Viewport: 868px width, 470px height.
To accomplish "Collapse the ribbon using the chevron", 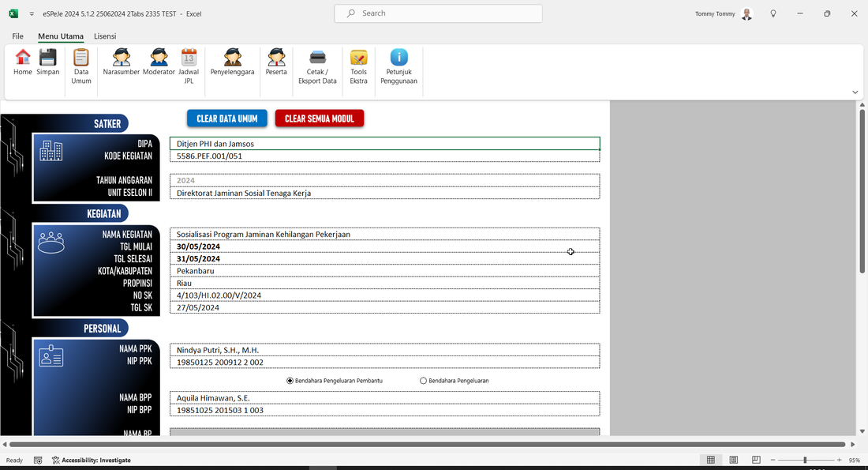I will 855,92.
